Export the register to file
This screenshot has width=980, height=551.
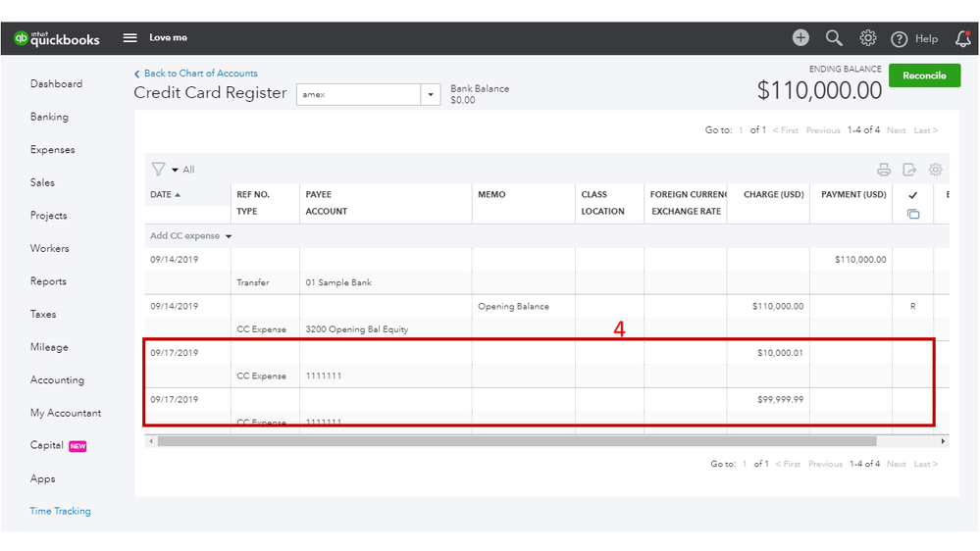909,170
